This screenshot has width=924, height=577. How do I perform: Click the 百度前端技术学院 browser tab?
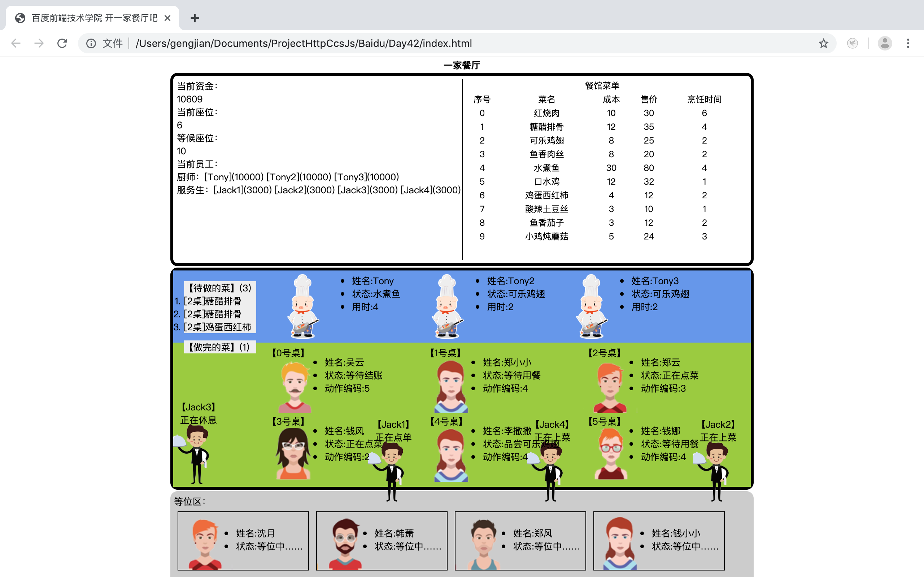pos(94,18)
